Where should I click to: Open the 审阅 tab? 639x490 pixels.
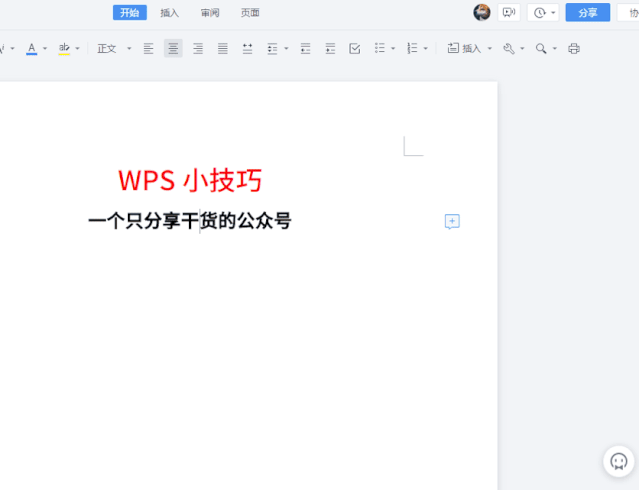tap(210, 13)
